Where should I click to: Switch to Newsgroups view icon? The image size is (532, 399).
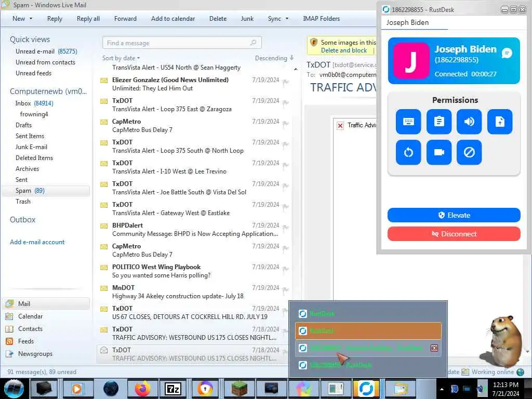[9, 354]
